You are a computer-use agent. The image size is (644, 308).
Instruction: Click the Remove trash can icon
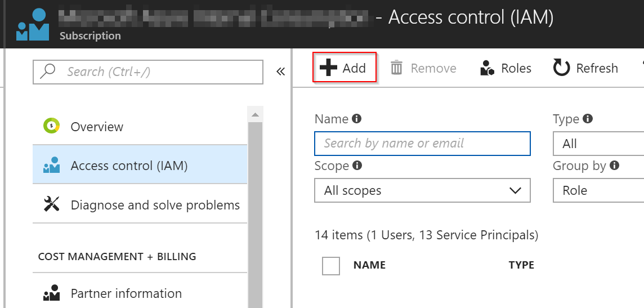pyautogui.click(x=396, y=68)
